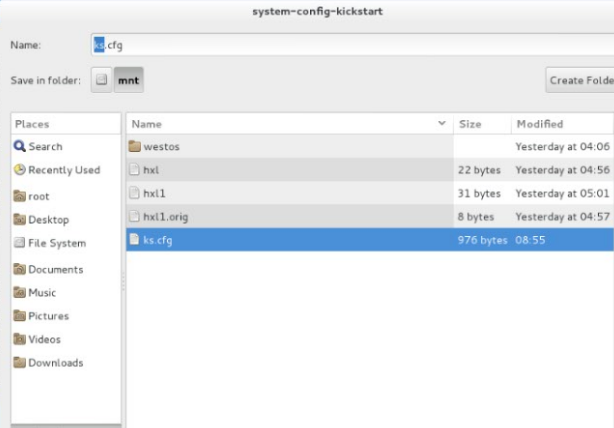Select the mnt path button
The height and width of the screenshot is (428, 614).
tap(128, 80)
